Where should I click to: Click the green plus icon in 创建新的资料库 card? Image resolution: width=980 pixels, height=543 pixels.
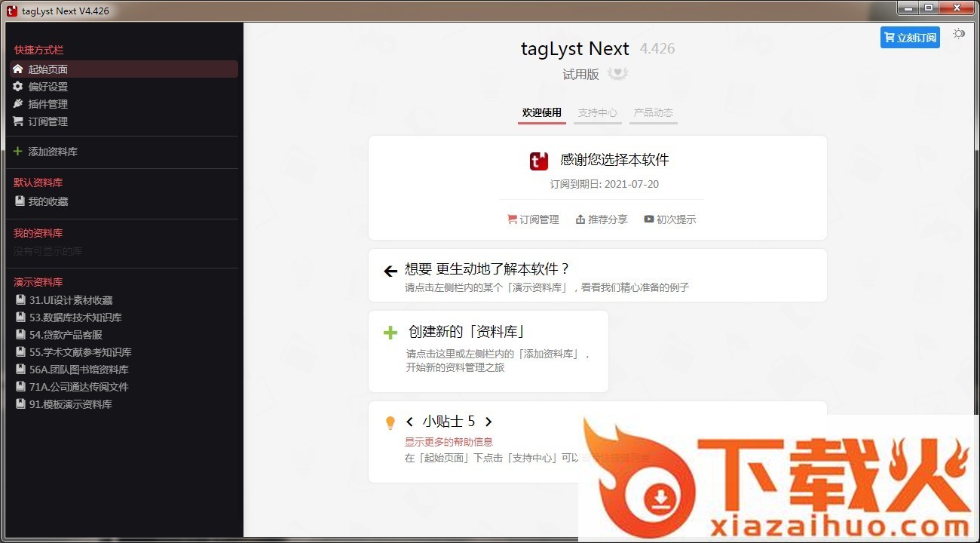pos(390,333)
